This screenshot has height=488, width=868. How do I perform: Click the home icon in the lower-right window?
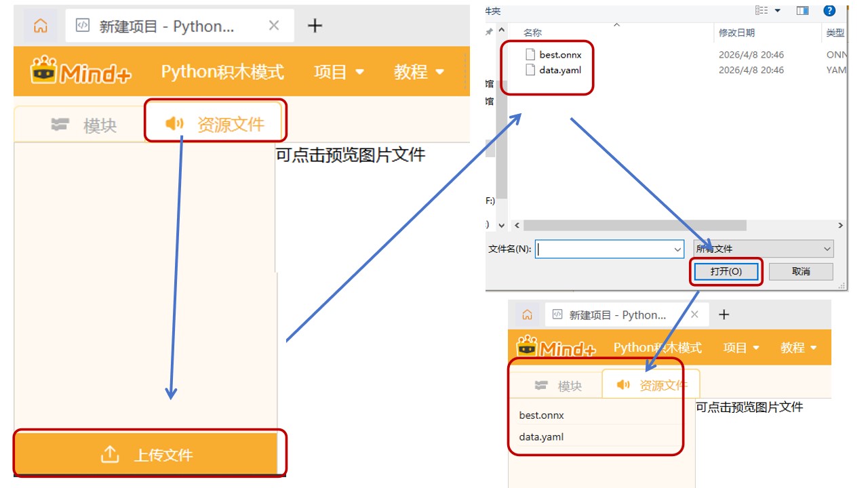527,314
